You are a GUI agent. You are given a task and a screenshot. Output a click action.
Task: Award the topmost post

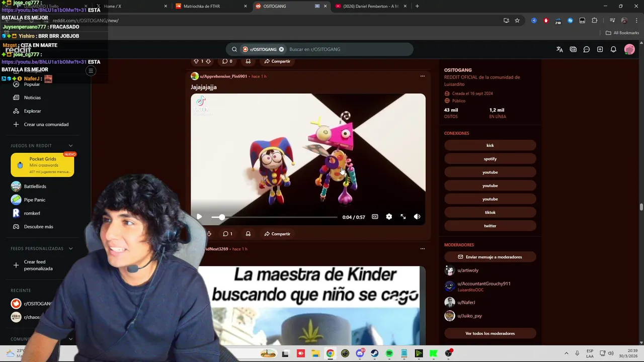coord(248,61)
